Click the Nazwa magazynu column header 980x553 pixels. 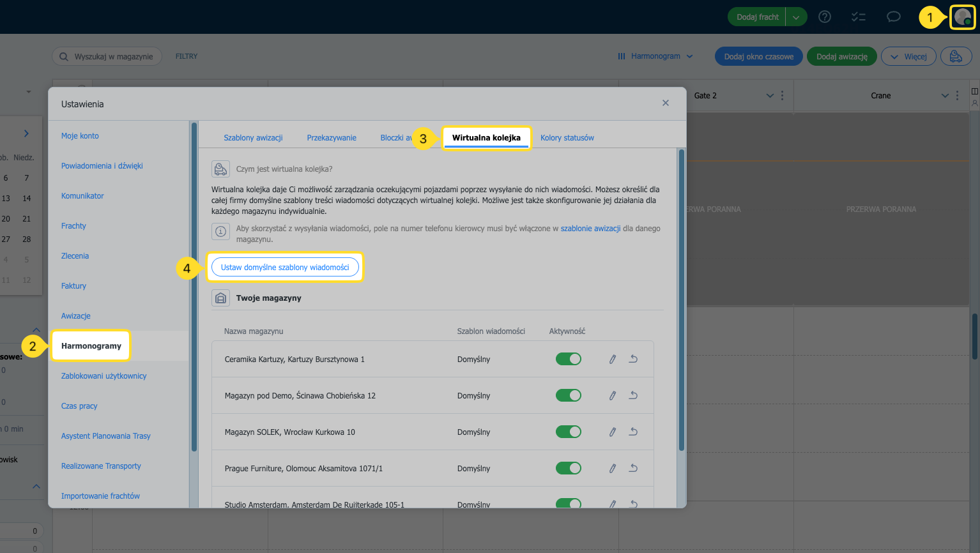254,331
